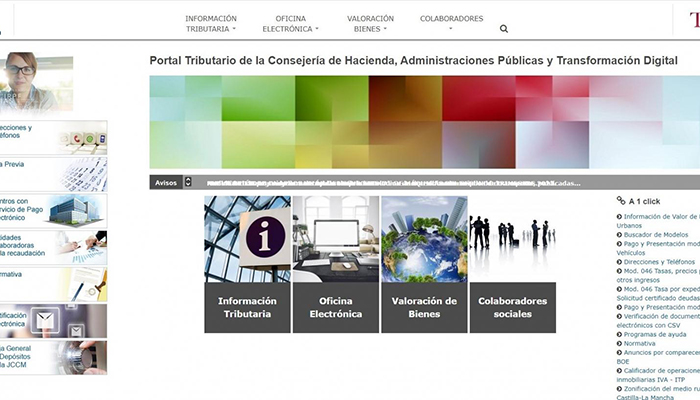Click the colorful mosaic banner image
The height and width of the screenshot is (400, 700).
425,122
